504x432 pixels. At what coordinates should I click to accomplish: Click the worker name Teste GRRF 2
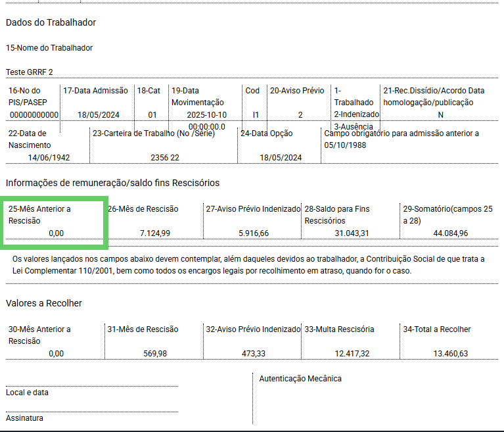click(30, 72)
